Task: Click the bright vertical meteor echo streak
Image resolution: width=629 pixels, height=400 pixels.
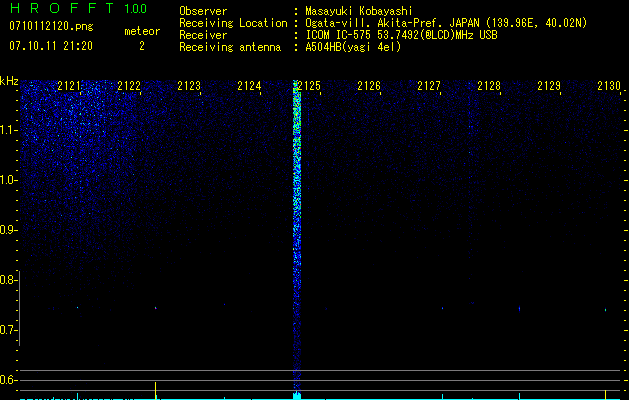Action: pyautogui.click(x=297, y=235)
